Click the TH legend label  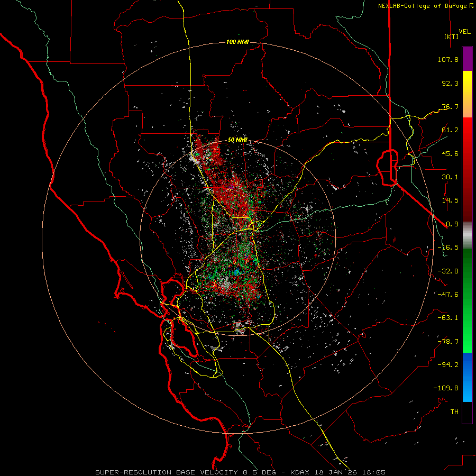(454, 412)
